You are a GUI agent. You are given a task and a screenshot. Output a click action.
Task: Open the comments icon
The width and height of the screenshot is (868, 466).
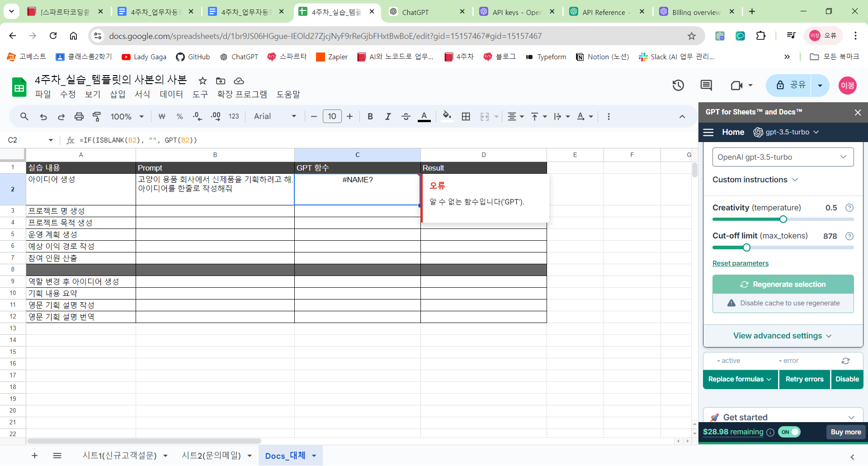click(x=706, y=86)
